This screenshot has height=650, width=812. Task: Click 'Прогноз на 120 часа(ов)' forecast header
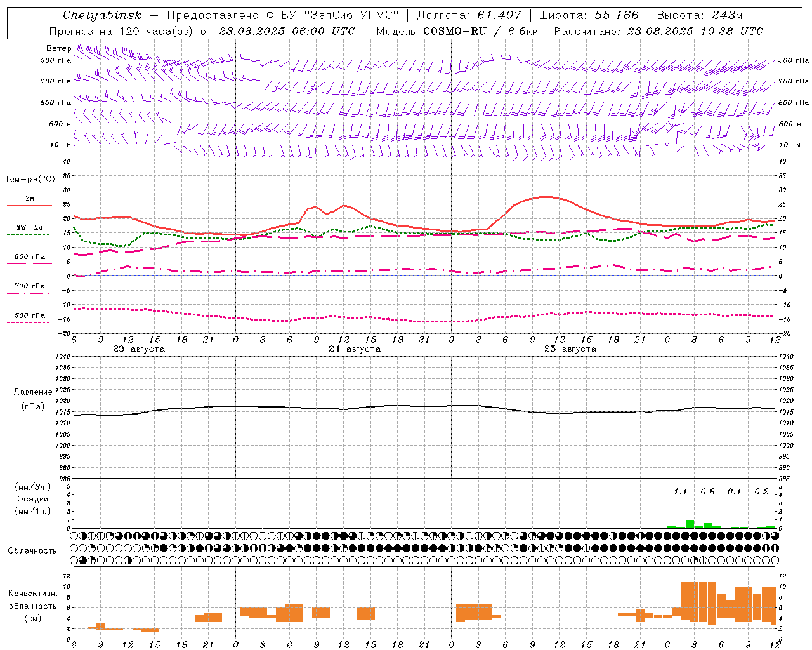click(121, 31)
